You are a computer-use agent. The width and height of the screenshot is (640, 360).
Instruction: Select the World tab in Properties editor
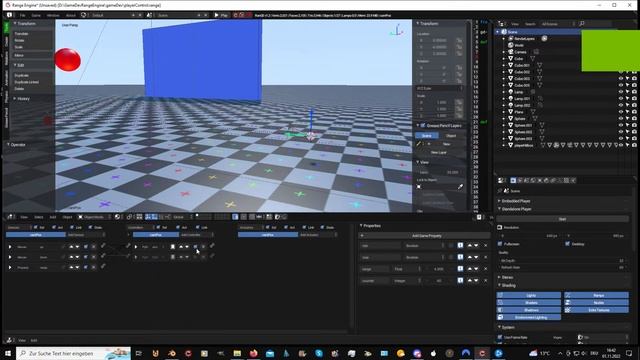click(533, 180)
